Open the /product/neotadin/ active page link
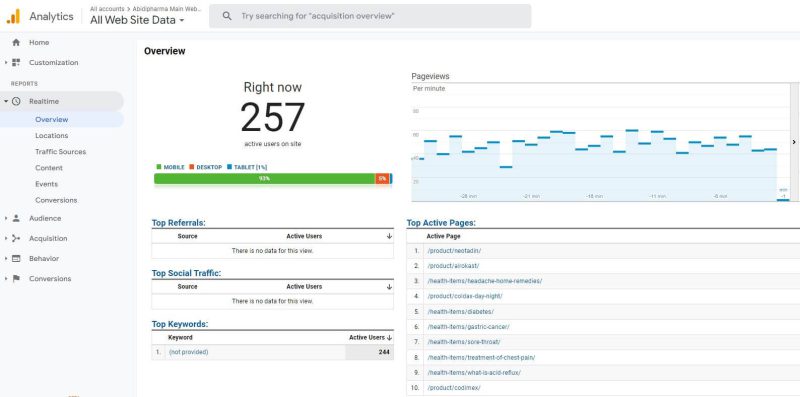Screen dimensions: 800x397 (x=454, y=251)
